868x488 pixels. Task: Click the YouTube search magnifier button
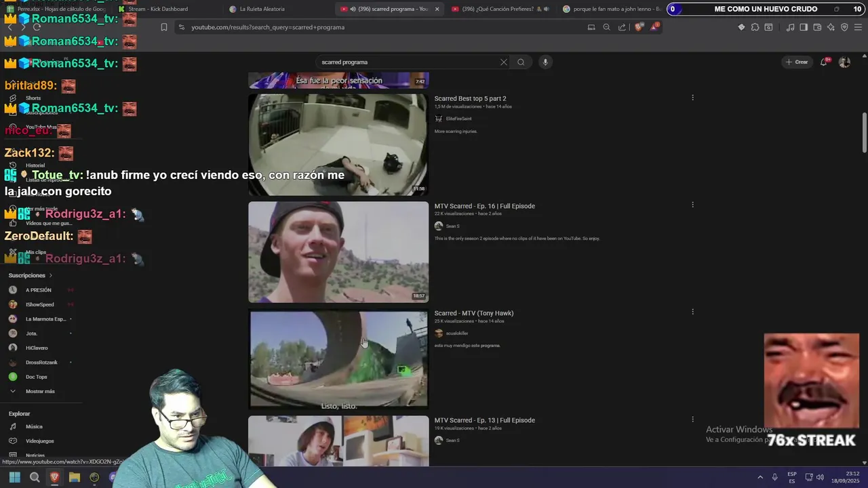point(521,62)
